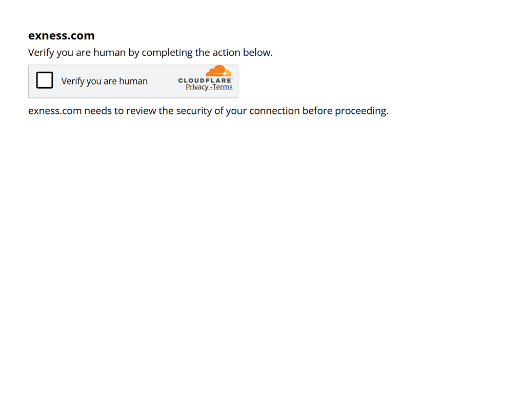Click the 'Verify you are human' checkbox label
Screen dimensions: 525x420
[x=104, y=82]
